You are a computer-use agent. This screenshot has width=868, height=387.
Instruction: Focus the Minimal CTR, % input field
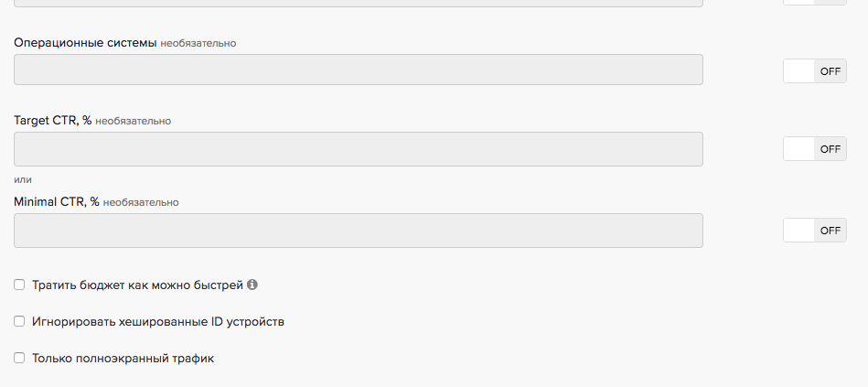click(x=359, y=231)
